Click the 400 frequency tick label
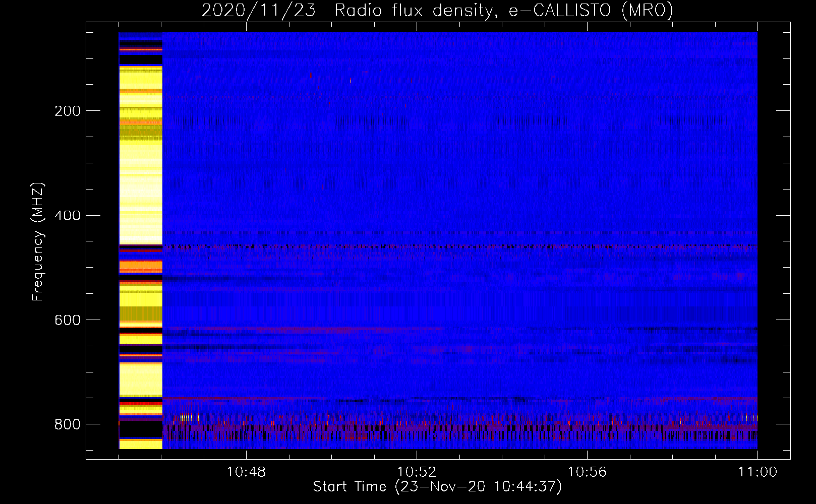816x504 pixels. click(x=67, y=216)
